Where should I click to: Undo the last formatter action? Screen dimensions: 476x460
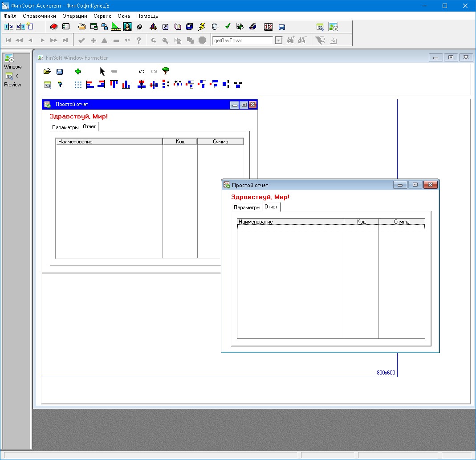click(142, 71)
